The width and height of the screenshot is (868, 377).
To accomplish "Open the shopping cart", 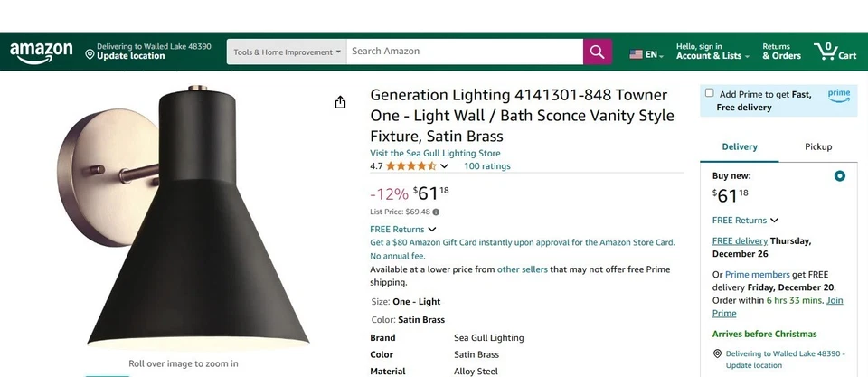I will point(835,52).
